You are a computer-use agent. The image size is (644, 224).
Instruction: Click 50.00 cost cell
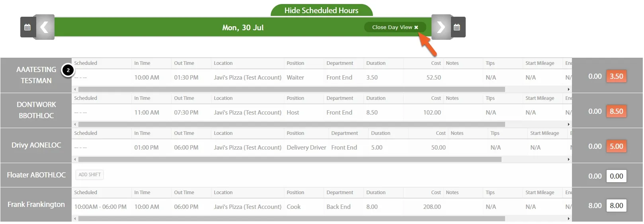tap(438, 148)
